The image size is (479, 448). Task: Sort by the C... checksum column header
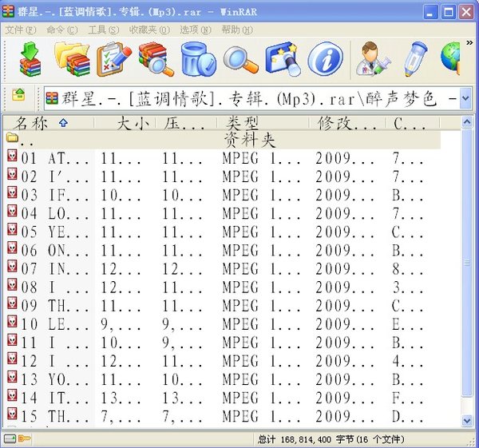pyautogui.click(x=413, y=123)
